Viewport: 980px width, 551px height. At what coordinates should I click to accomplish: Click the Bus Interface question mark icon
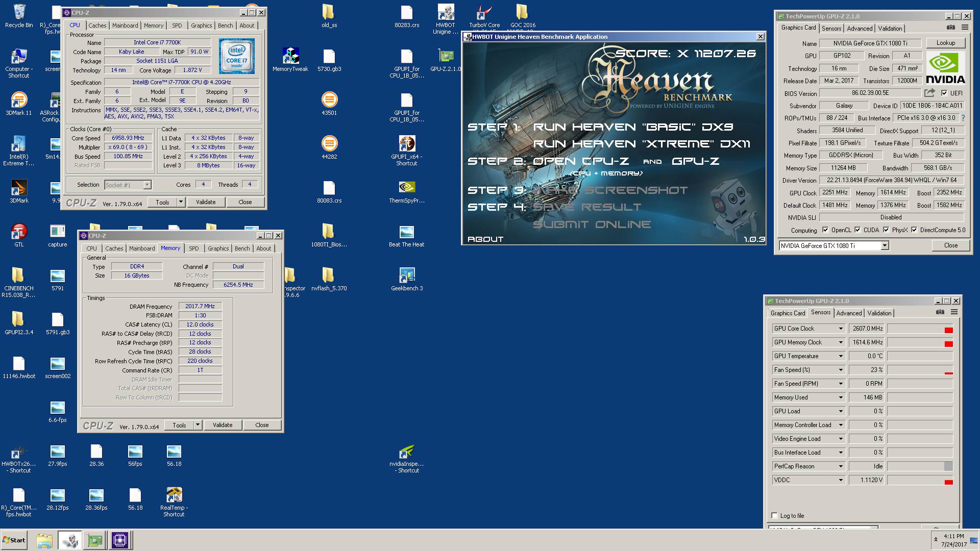coord(963,118)
